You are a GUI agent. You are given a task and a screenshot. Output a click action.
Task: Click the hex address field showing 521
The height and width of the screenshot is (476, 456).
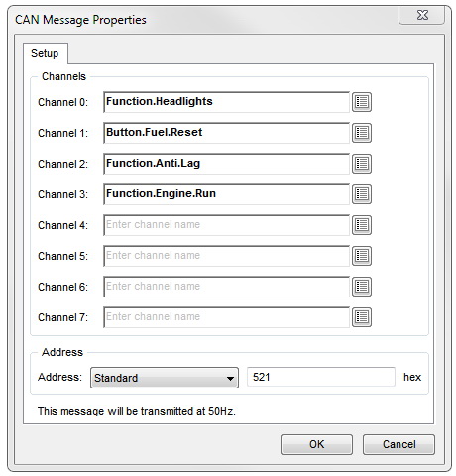321,377
